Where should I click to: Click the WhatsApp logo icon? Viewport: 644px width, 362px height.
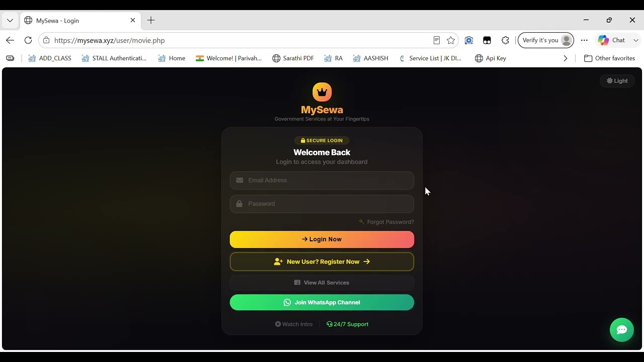click(287, 302)
